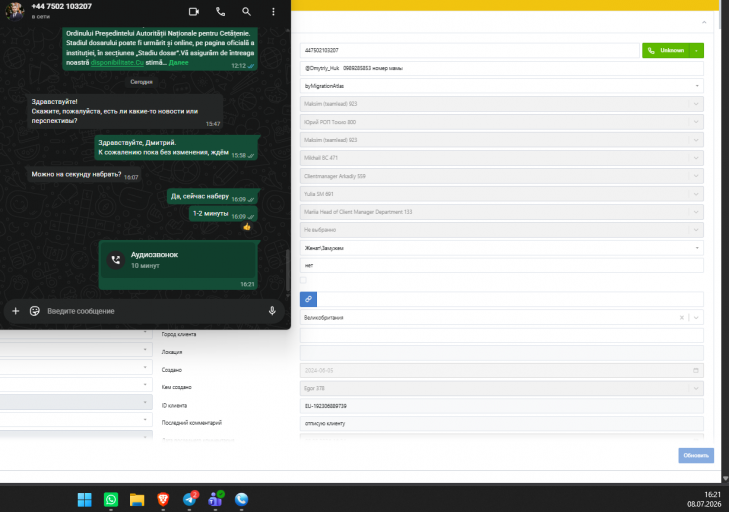Click the blue link icon button
This screenshot has height=512, width=729.
pos(308,299)
